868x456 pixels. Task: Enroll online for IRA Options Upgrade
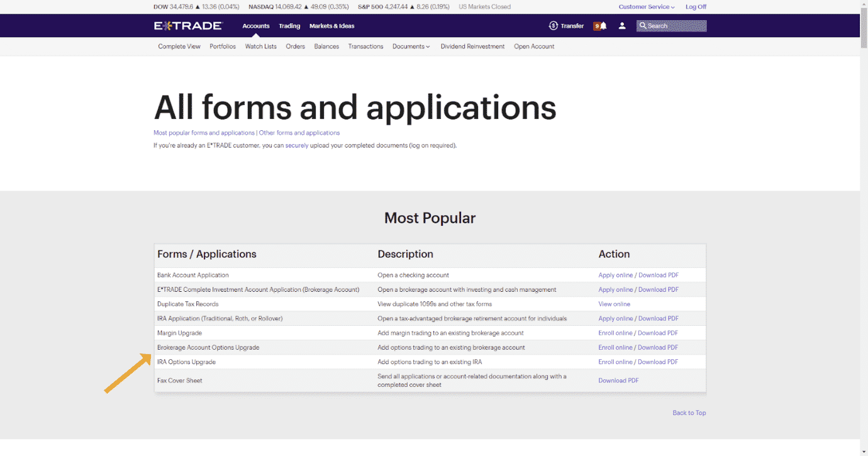pyautogui.click(x=615, y=362)
